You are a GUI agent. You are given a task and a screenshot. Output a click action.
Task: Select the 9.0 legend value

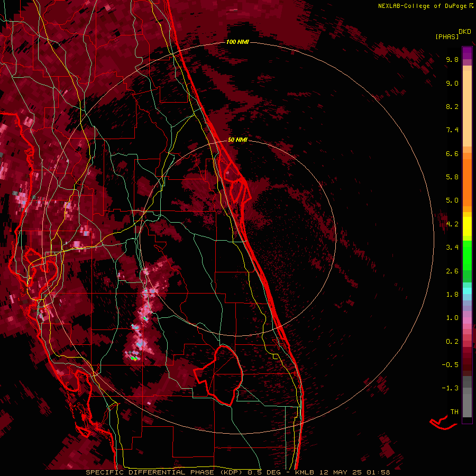click(x=452, y=83)
